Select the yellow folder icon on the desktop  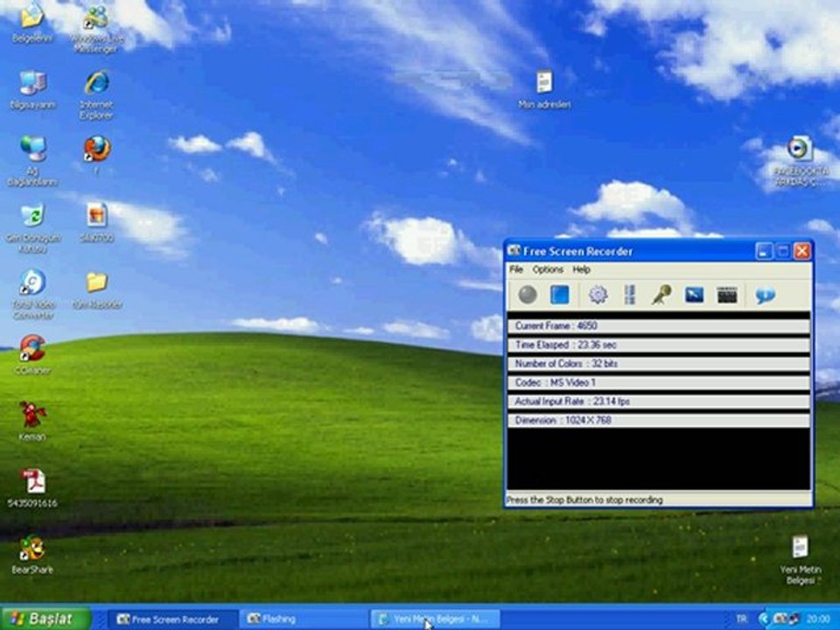[x=97, y=290]
